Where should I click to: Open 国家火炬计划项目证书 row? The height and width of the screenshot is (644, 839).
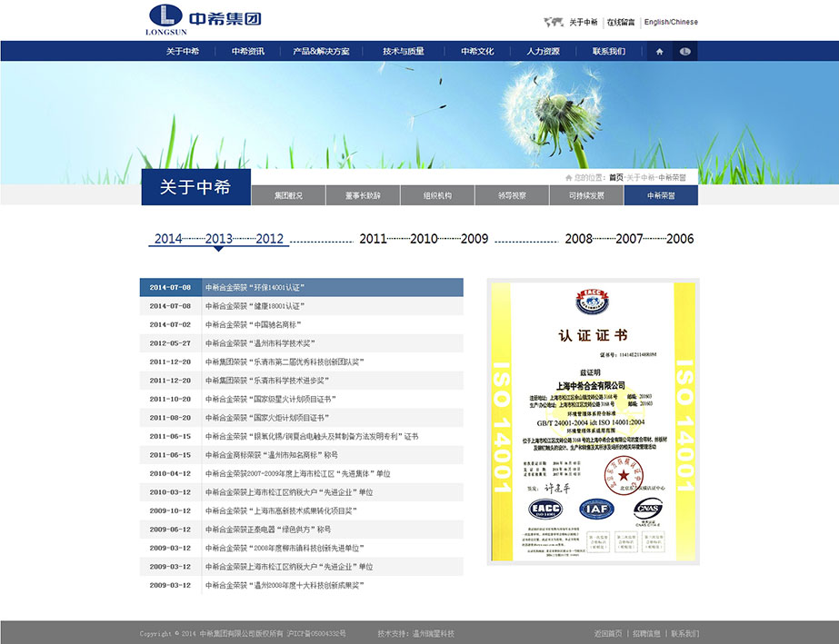[302, 418]
